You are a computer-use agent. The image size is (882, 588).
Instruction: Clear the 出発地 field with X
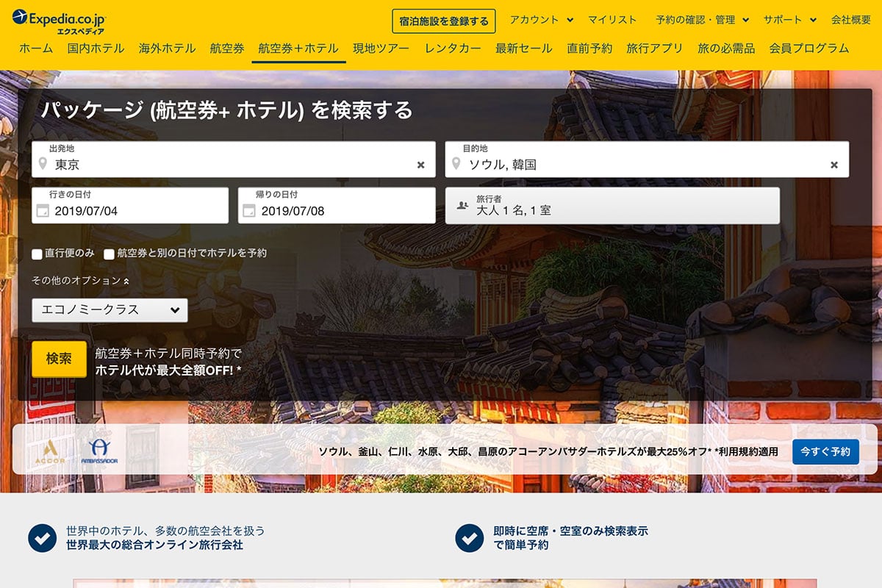pyautogui.click(x=421, y=165)
